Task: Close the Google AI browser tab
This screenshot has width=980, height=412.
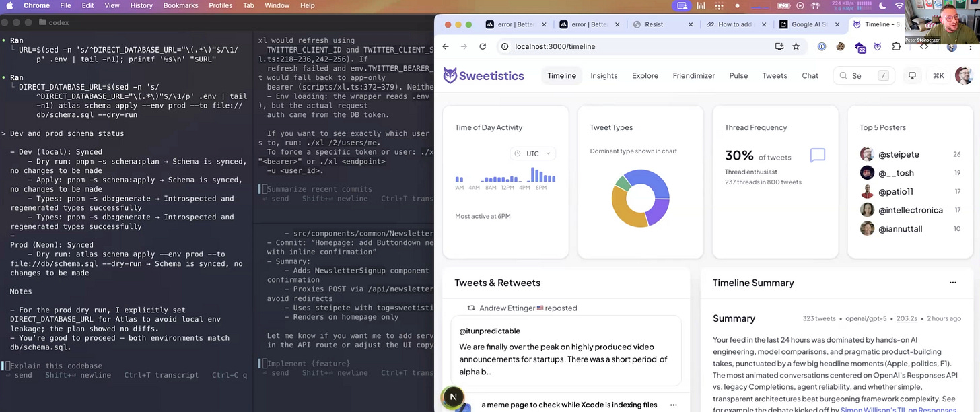Action: pyautogui.click(x=837, y=24)
